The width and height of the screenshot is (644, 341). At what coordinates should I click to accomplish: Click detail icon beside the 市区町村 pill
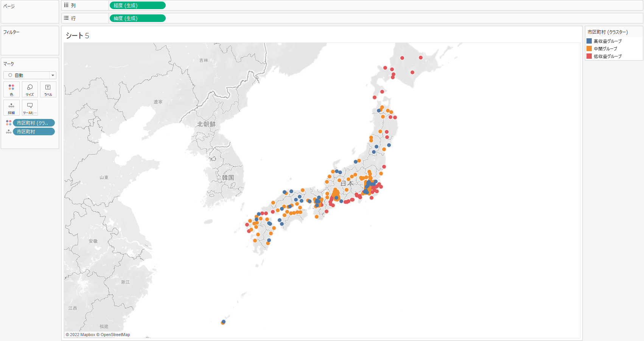tap(8, 131)
